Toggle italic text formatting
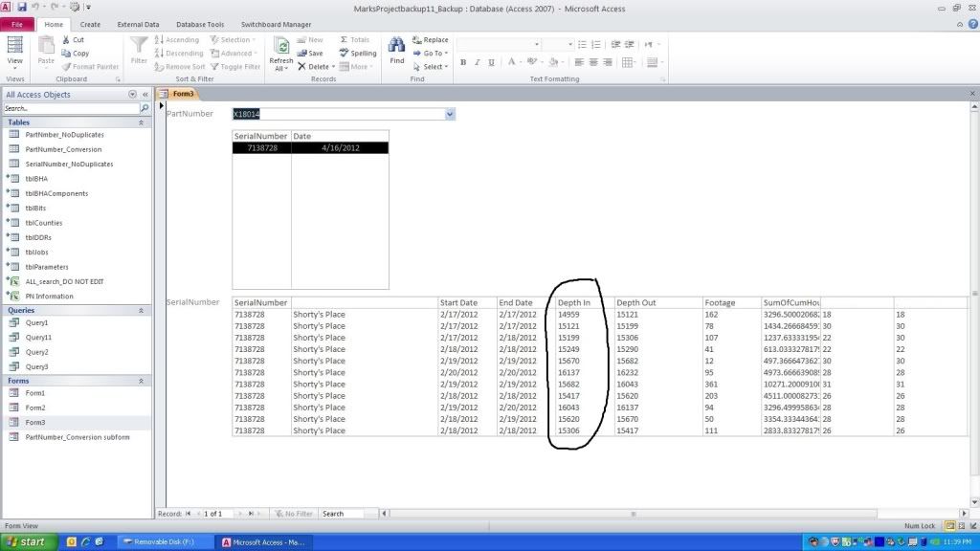This screenshot has width=980, height=551. point(478,62)
